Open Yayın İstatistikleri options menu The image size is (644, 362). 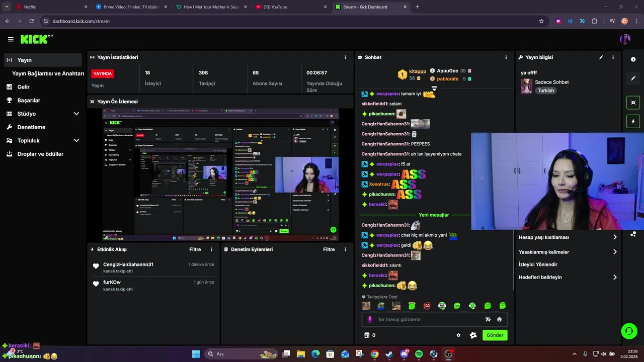click(345, 57)
